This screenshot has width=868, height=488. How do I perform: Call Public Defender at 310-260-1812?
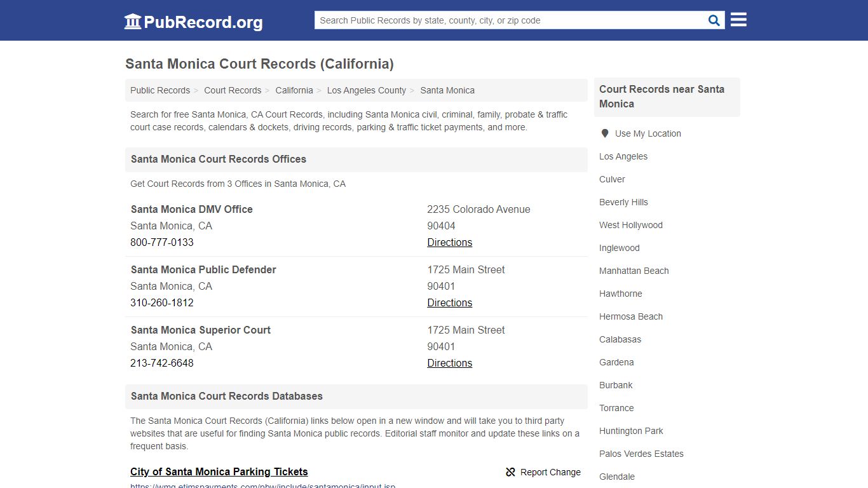click(x=162, y=302)
